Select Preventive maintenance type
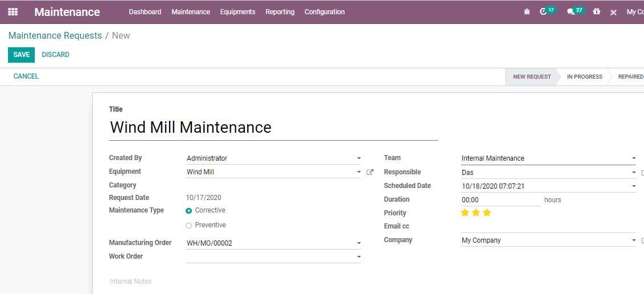This screenshot has height=294, width=644. click(x=189, y=225)
